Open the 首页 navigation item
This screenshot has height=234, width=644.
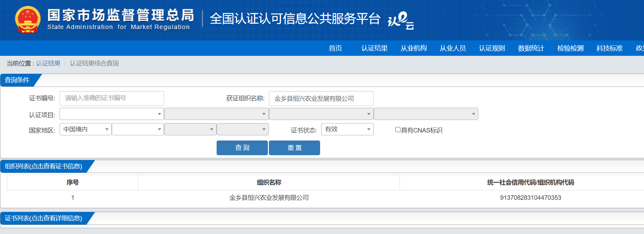(335, 48)
